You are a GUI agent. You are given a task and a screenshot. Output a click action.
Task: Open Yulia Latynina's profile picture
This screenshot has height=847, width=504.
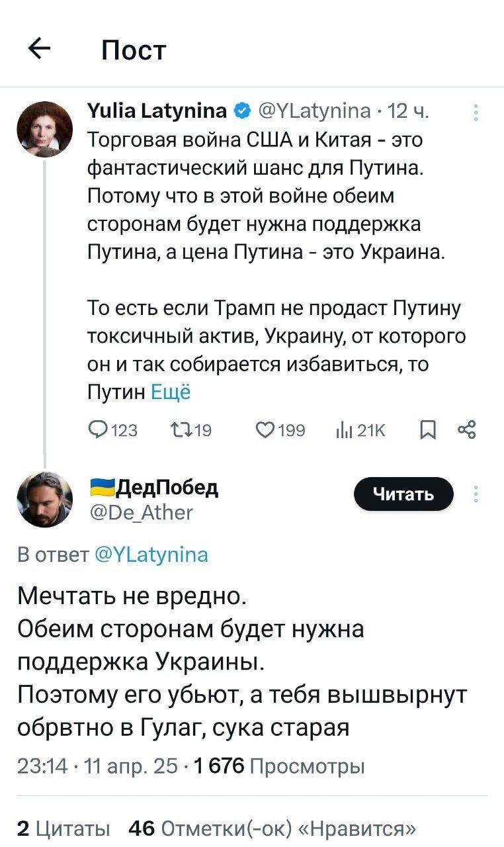click(x=45, y=128)
